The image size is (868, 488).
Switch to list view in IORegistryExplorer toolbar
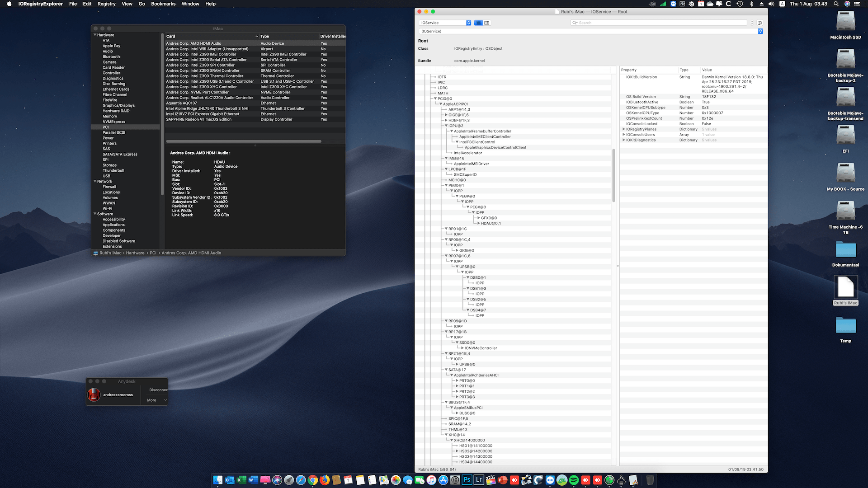coord(478,23)
